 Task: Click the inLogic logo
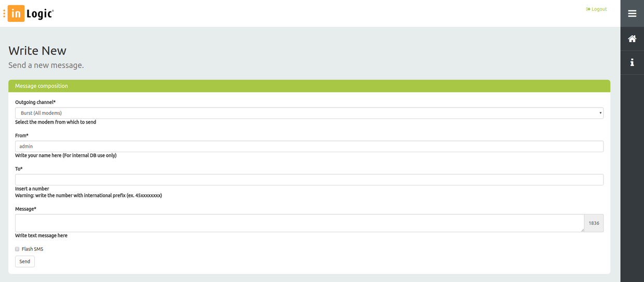(x=29, y=14)
